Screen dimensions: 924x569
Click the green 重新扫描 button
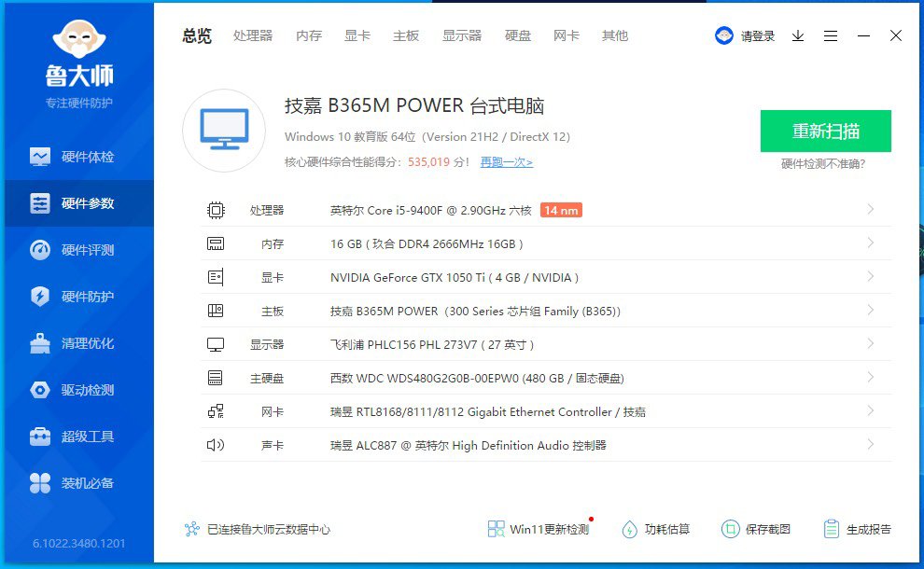point(826,131)
